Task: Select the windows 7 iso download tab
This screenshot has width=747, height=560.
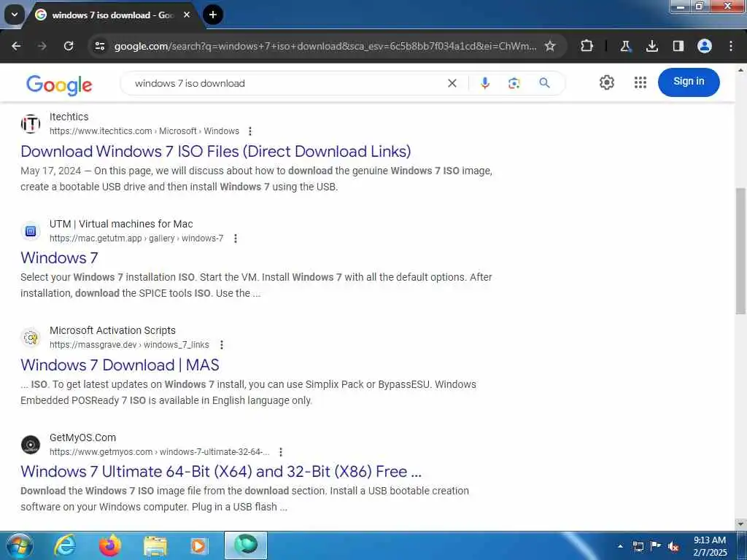Action: point(113,15)
